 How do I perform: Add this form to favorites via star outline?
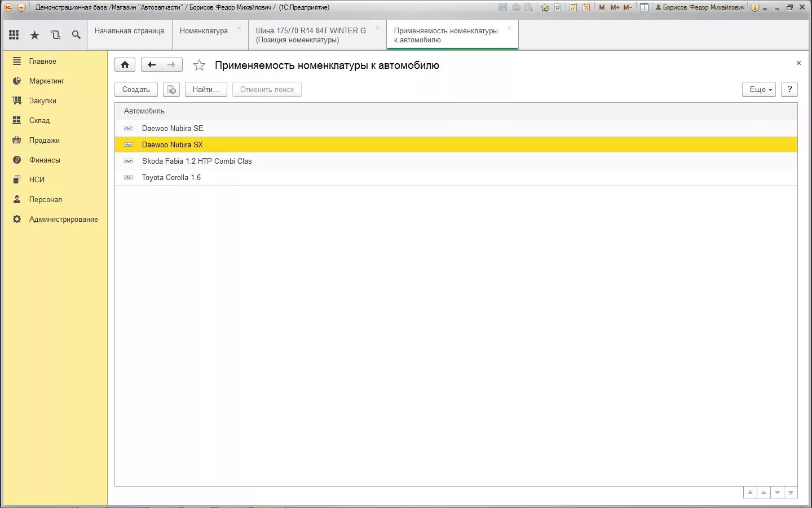pos(199,65)
